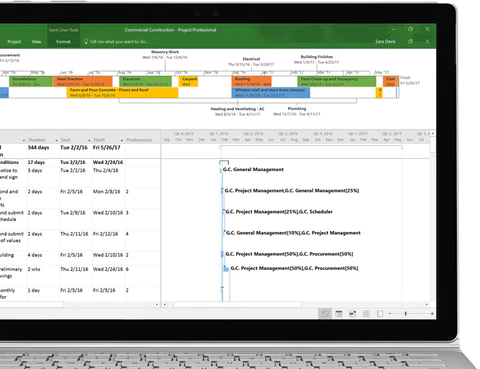480x369 pixels.
Task: Click the zoom slider handle
Action: pyautogui.click(x=406, y=314)
